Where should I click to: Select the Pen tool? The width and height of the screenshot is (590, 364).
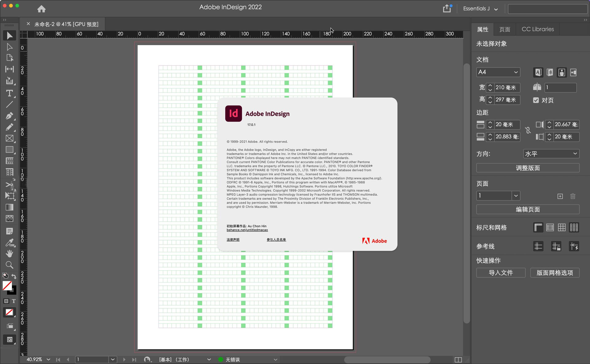click(10, 116)
